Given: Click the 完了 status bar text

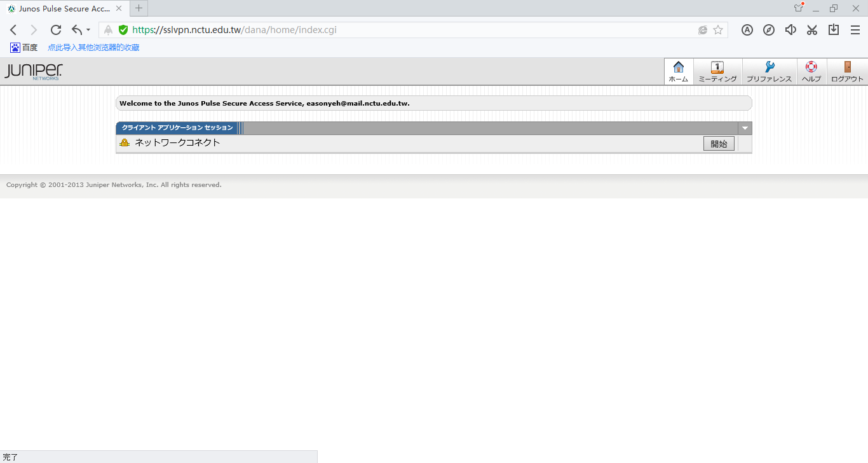Looking at the screenshot, I should point(10,457).
